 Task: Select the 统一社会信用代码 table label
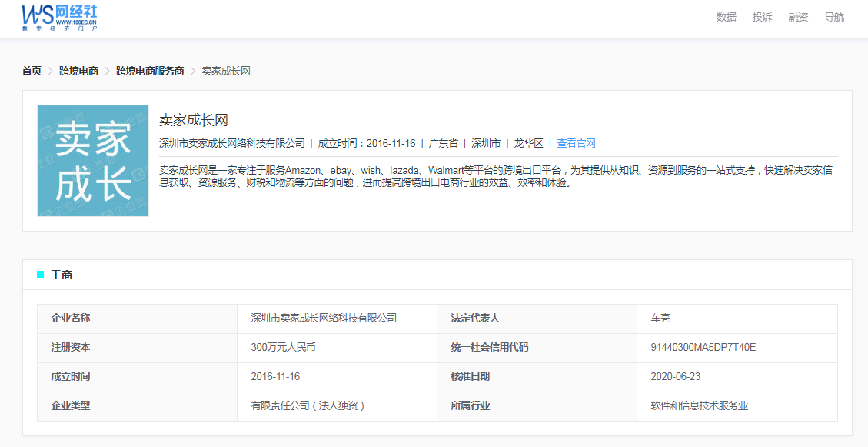490,347
